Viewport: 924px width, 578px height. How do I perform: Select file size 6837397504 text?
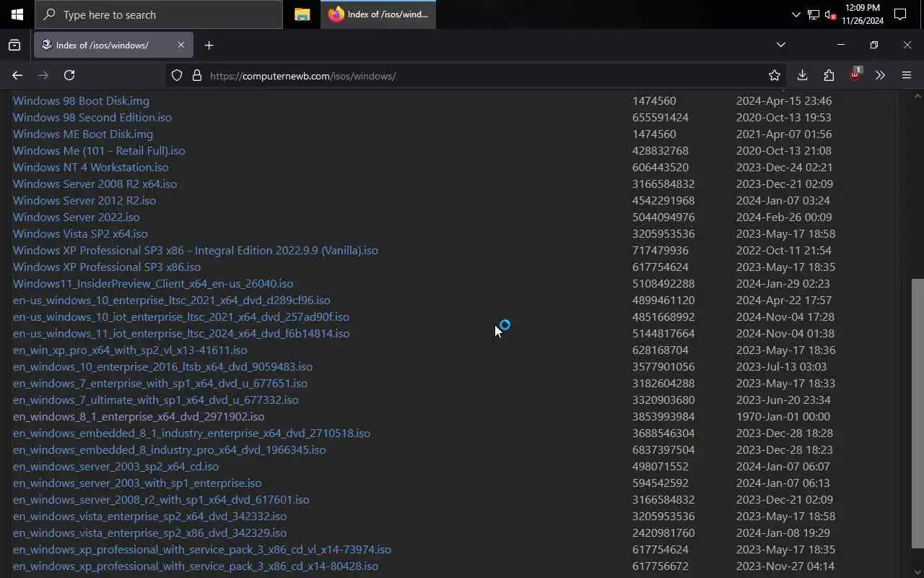coord(663,450)
